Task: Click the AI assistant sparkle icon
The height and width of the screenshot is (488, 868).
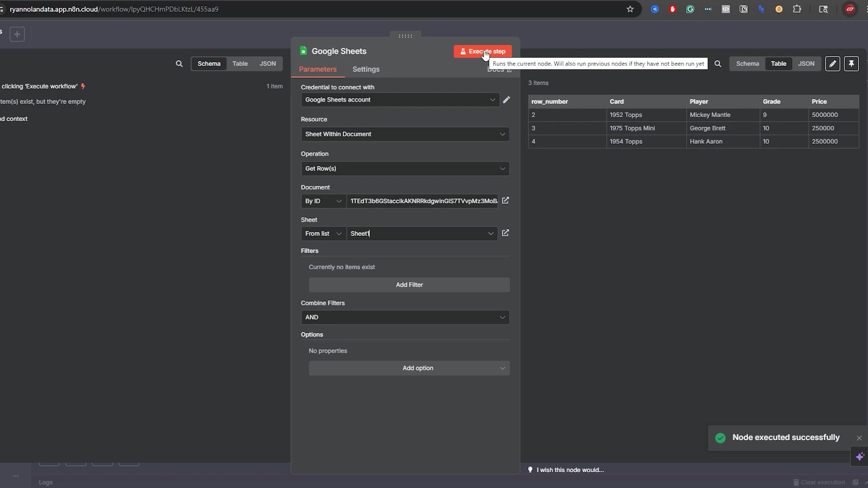Action: pos(859,456)
